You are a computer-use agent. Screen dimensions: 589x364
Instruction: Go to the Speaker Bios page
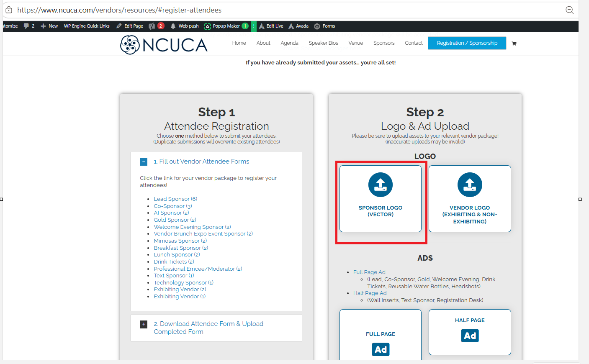pos(323,43)
